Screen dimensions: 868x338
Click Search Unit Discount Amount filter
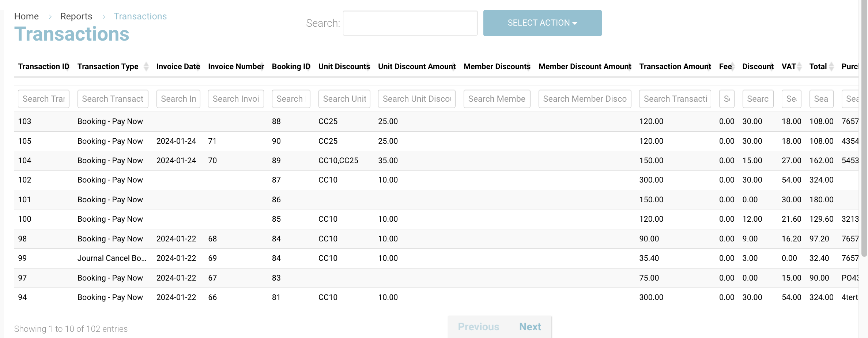point(416,99)
